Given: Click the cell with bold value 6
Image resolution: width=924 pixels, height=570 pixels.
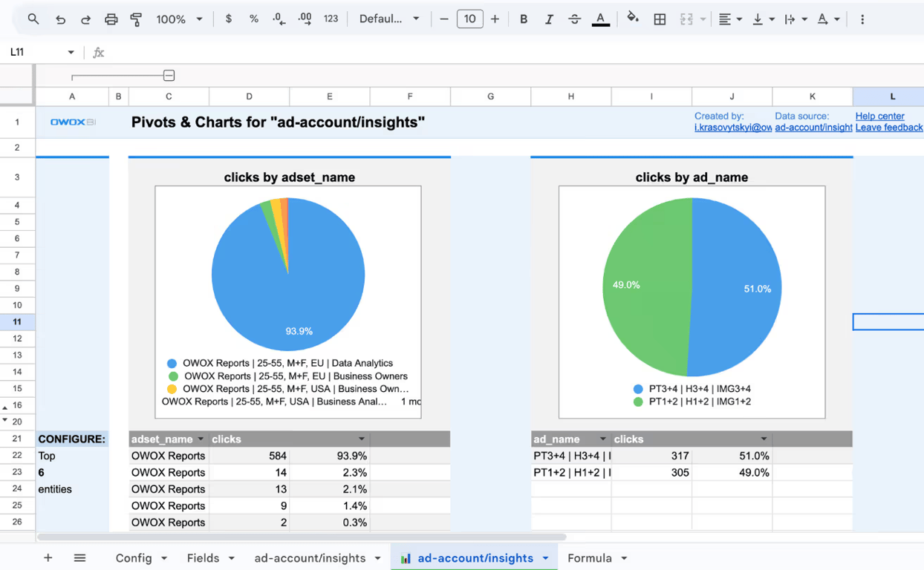Looking at the screenshot, I should tap(72, 473).
